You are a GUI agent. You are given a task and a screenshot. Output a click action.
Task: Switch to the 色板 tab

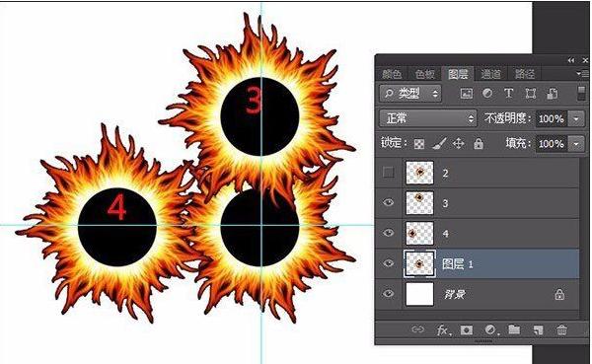pyautogui.click(x=425, y=74)
